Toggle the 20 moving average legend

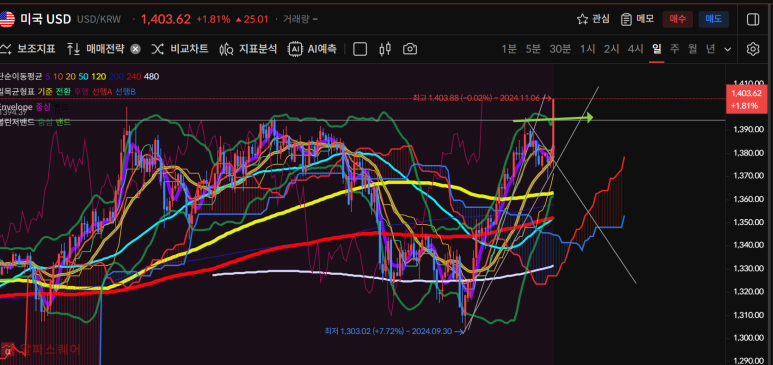[x=70, y=76]
